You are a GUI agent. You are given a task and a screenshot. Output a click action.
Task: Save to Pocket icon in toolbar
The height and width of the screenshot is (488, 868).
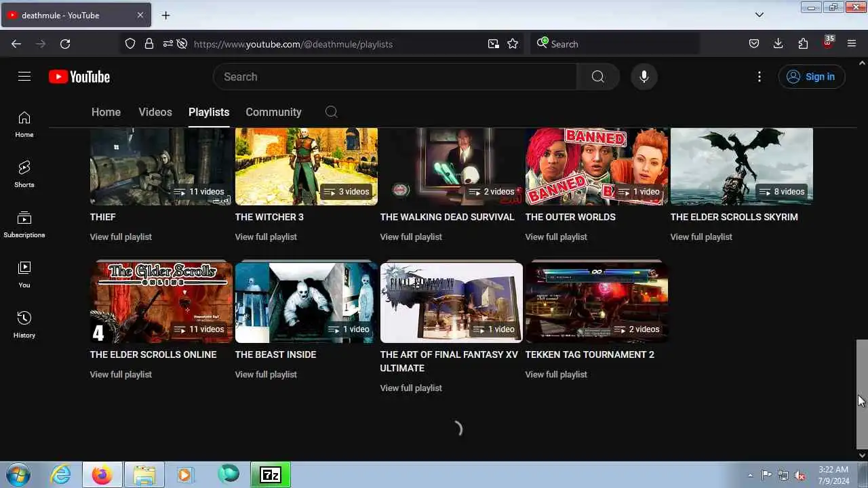tap(753, 43)
